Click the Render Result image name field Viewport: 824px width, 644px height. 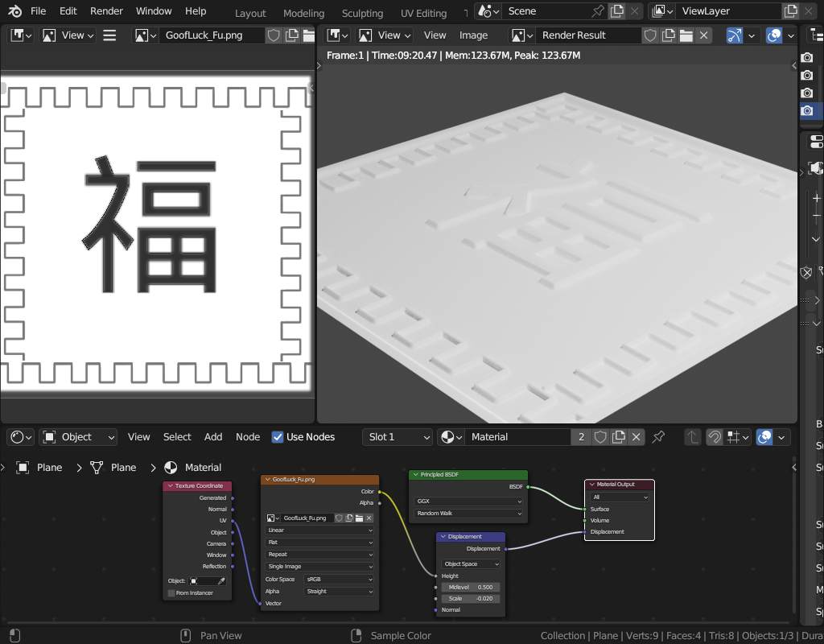588,35
